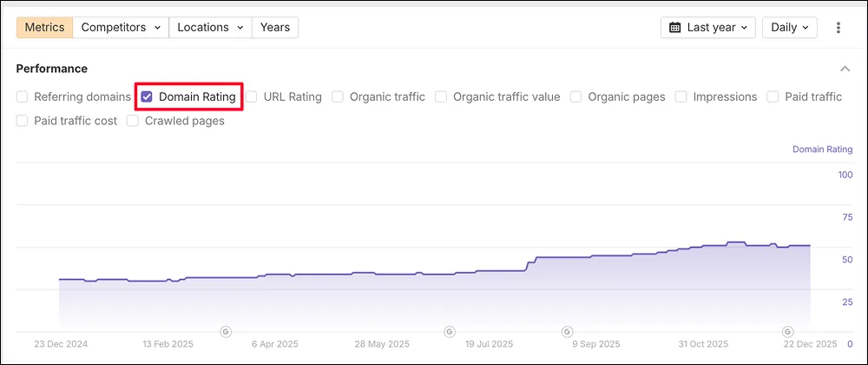Click the calendar icon beside Last year
The width and height of the screenshot is (868, 365).
[x=674, y=27]
